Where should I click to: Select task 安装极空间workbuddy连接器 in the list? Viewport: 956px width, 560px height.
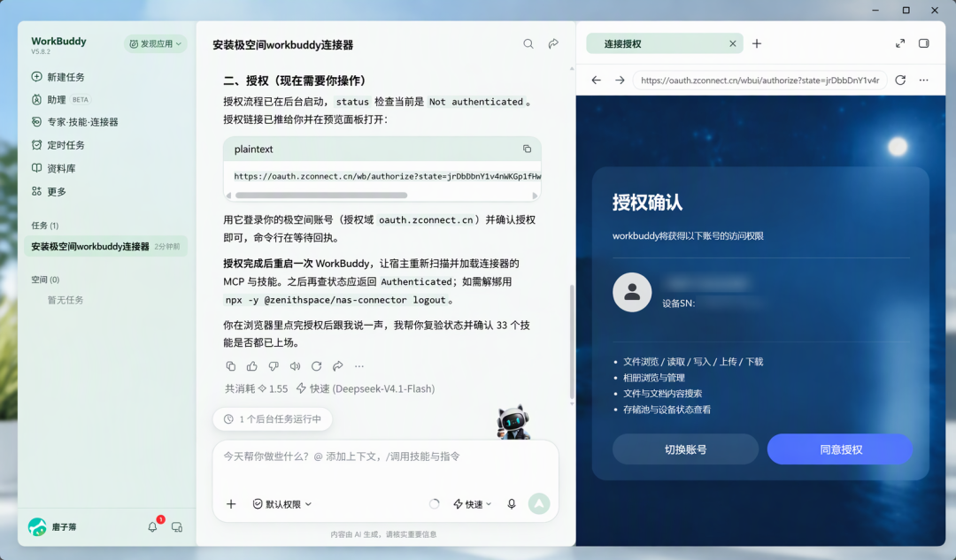tap(105, 246)
